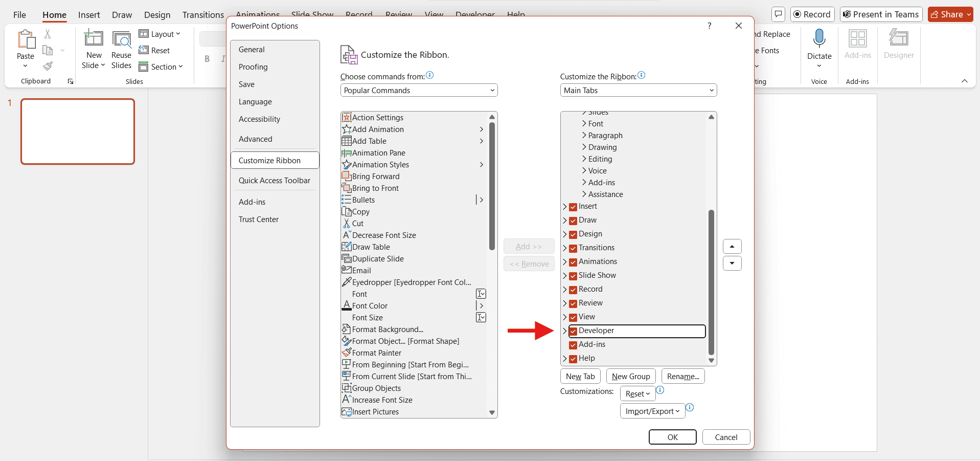Click the Move Up arrow button

pyautogui.click(x=732, y=247)
